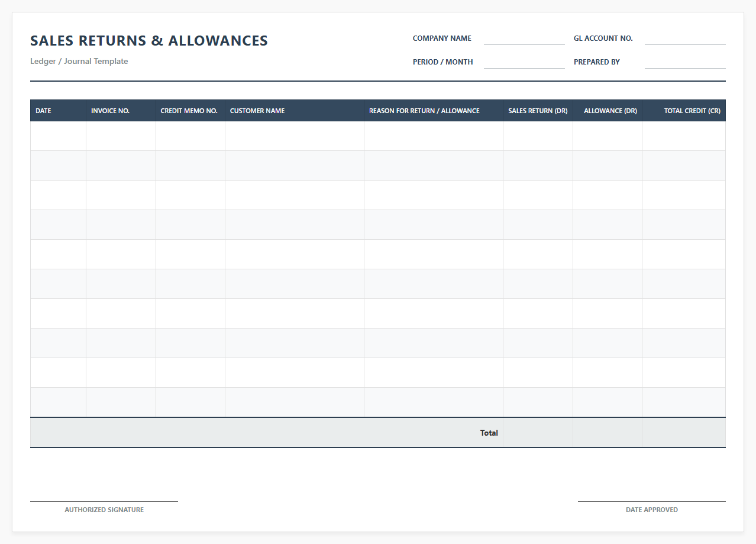Click the PERIOD / MONTH label
This screenshot has width=756, height=544.
(x=443, y=62)
